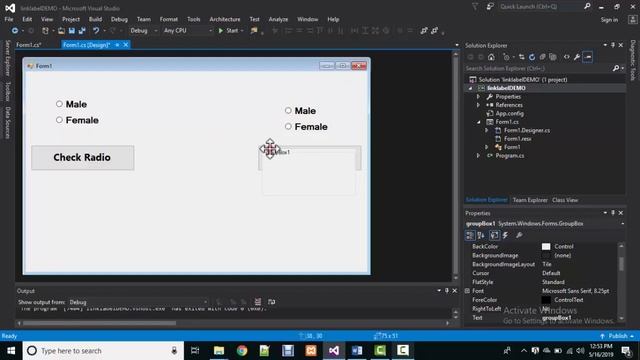The width and height of the screenshot is (640, 360).
Task: Expand the References node
Action: (478, 105)
